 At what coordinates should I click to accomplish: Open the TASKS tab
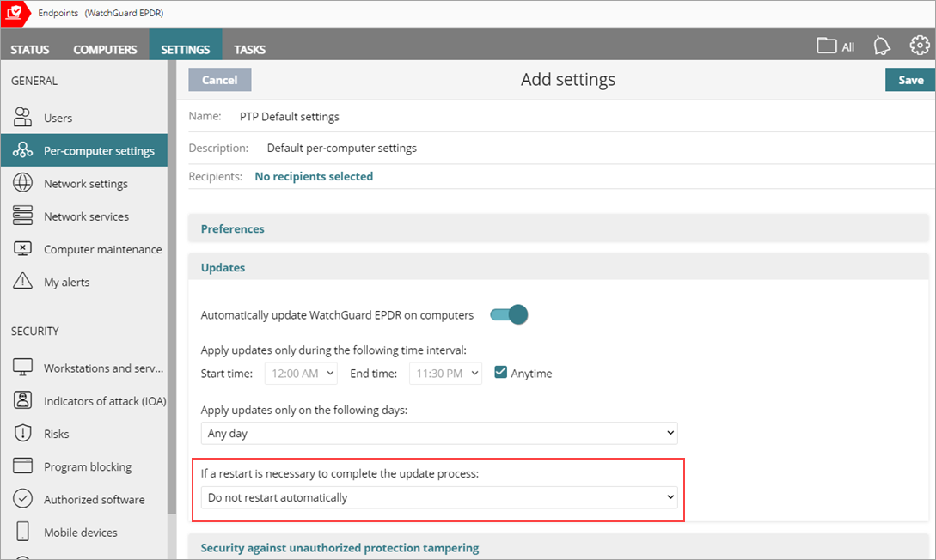(249, 49)
